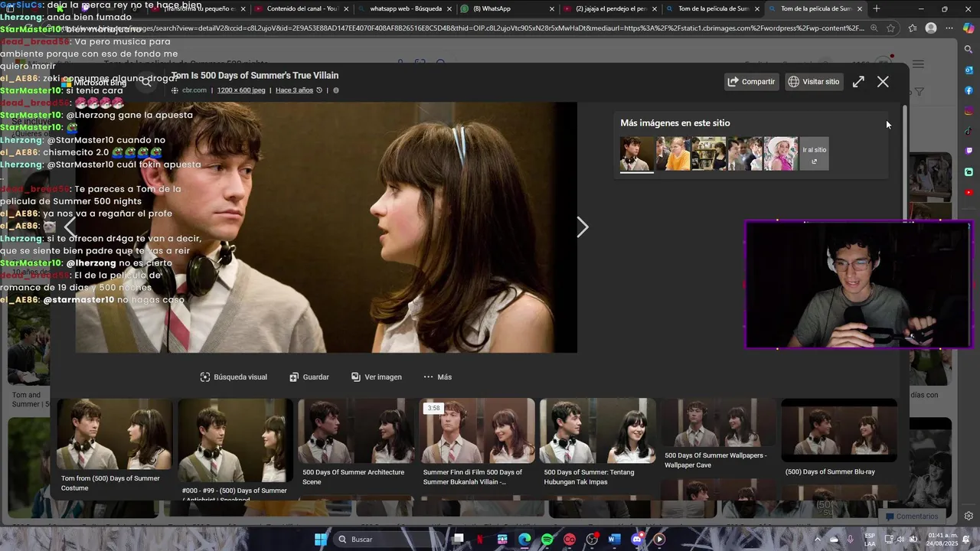Open Instagram from Edge sidebar

tap(969, 111)
